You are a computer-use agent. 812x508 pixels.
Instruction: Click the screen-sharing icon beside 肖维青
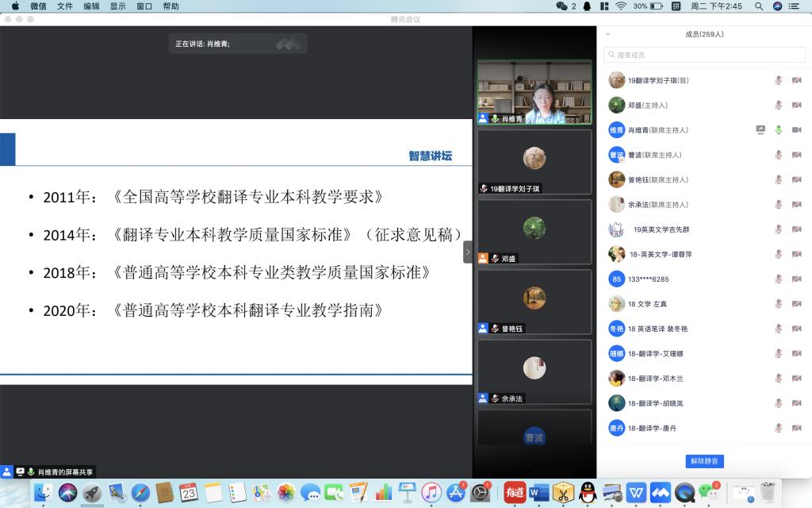(760, 129)
